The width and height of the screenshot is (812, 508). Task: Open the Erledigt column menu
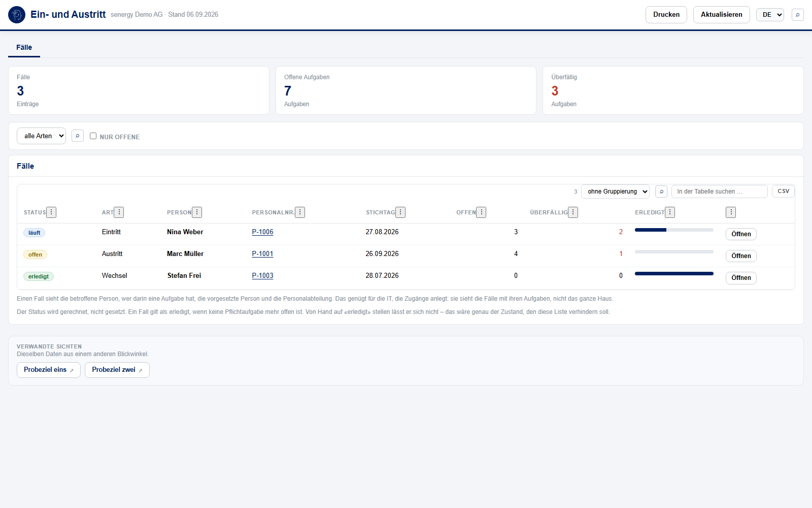tap(670, 212)
